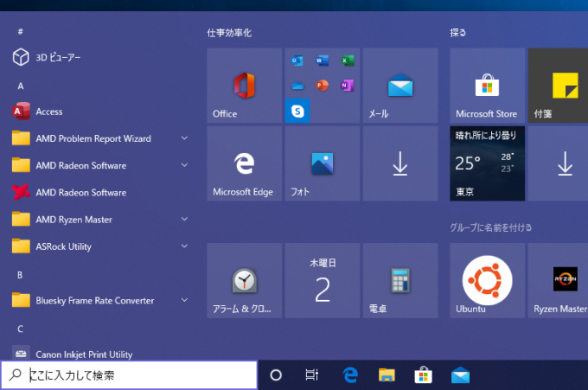This screenshot has width=588, height=390.
Task: Open Mail from the taskbar
Action: point(460,374)
